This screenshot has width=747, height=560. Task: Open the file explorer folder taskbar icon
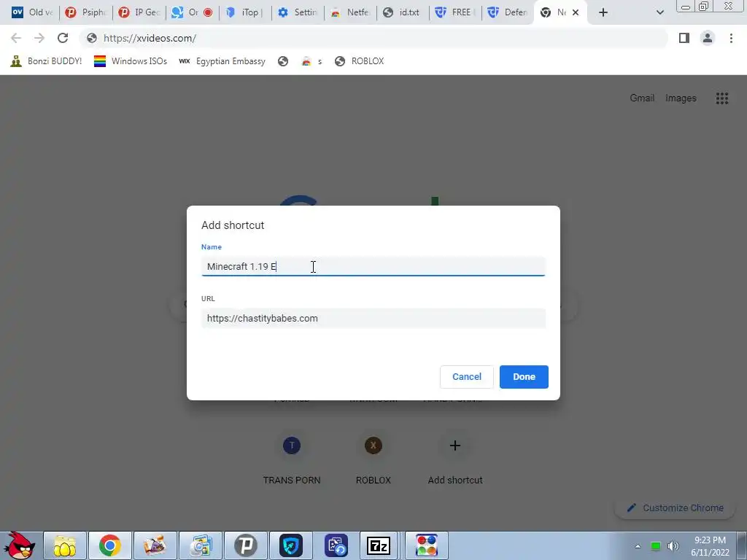(x=65, y=545)
